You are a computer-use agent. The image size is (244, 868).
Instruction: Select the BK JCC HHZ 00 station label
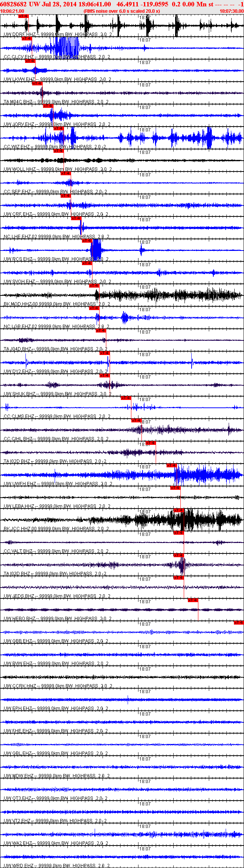tap(21, 529)
